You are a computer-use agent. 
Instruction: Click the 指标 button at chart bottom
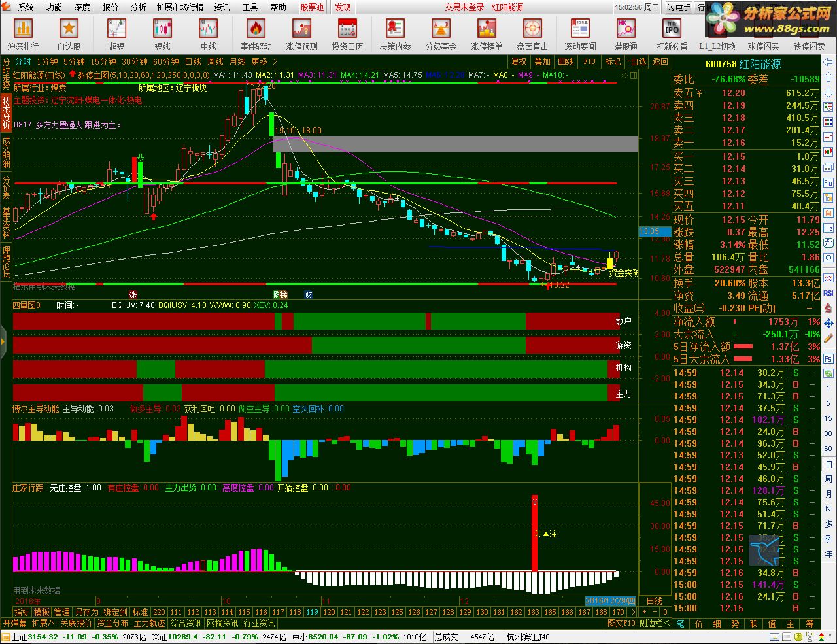point(22,612)
